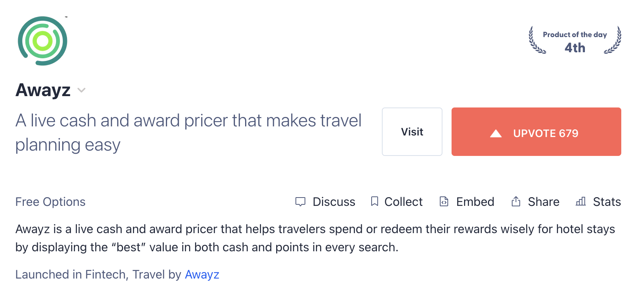The height and width of the screenshot is (302, 644).
Task: Click the Collect bookmark icon
Action: click(375, 201)
